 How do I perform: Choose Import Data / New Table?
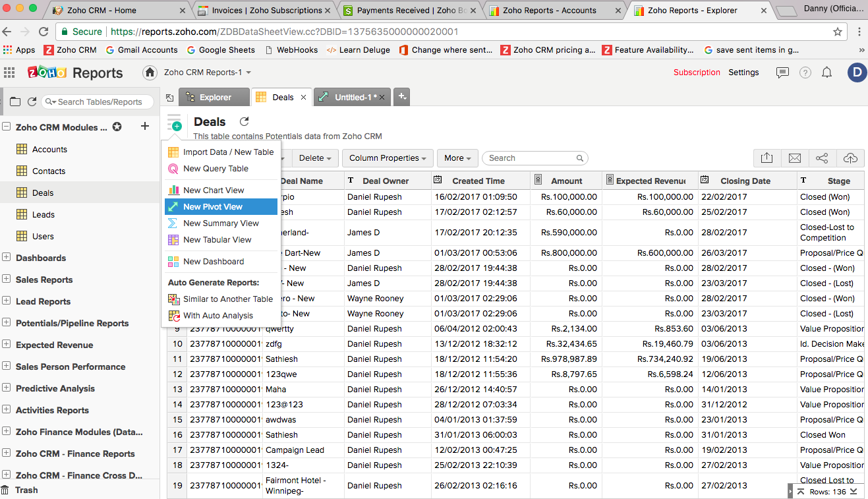221,152
